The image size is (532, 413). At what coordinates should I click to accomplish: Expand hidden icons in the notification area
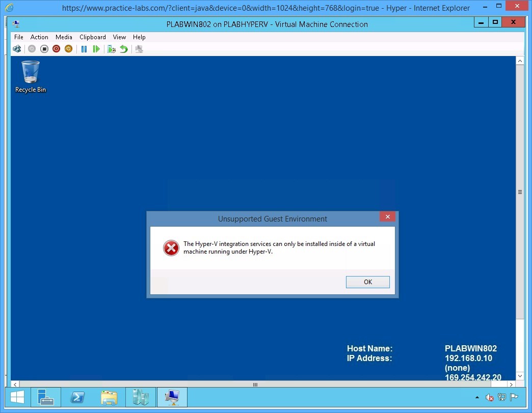coord(477,397)
